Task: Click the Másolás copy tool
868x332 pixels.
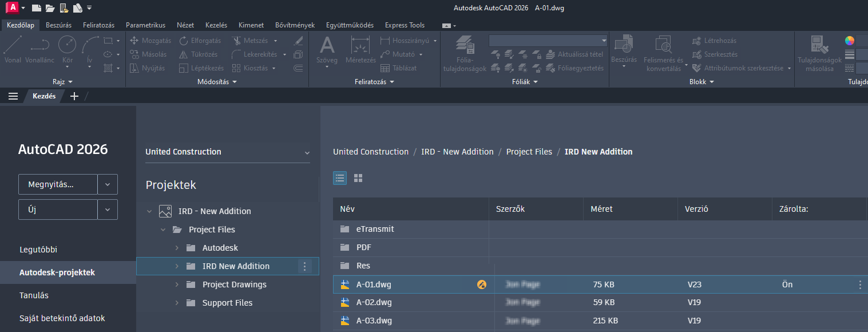Action: point(148,54)
